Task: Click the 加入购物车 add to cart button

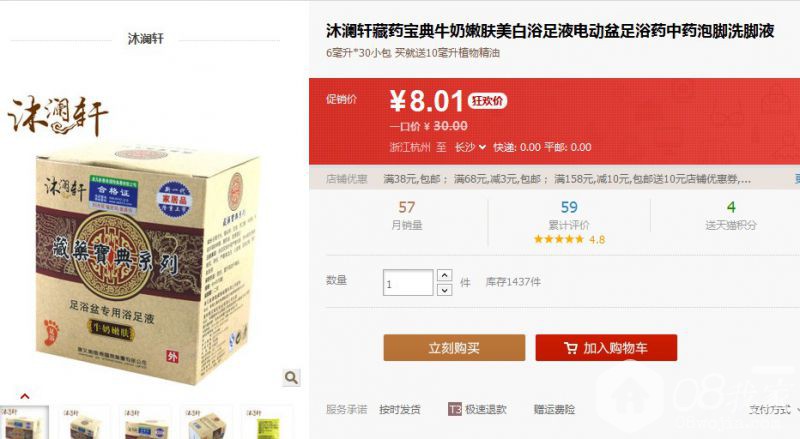Action: pos(606,348)
